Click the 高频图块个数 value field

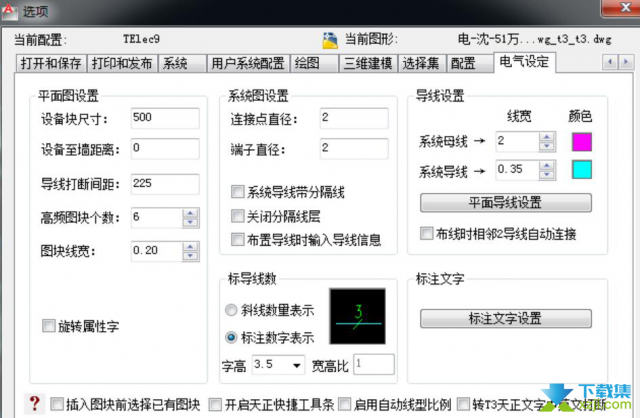157,218
